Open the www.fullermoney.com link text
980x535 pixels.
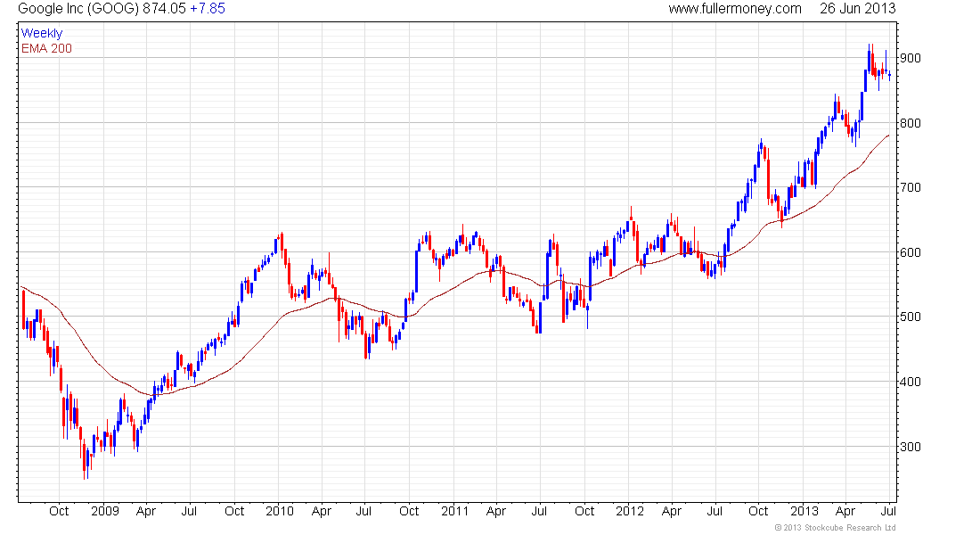735,9
